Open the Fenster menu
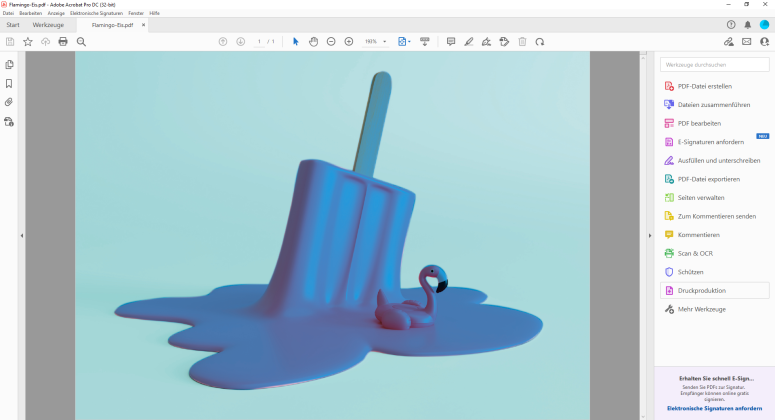The width and height of the screenshot is (775, 420). [x=136, y=13]
